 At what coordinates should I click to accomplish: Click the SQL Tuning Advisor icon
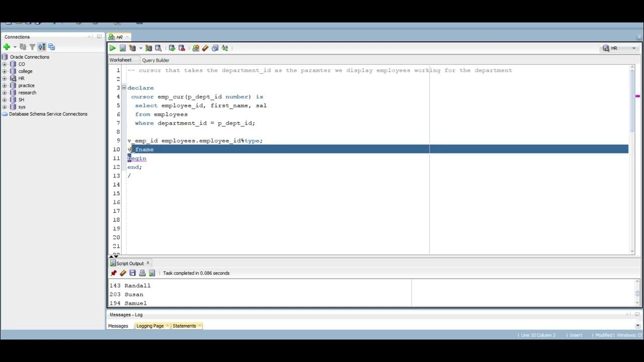point(158,48)
